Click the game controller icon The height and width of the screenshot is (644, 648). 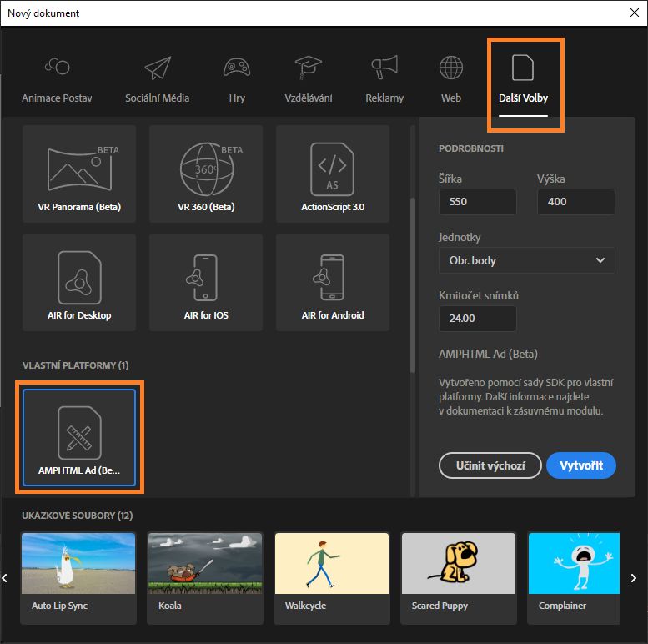[237, 67]
